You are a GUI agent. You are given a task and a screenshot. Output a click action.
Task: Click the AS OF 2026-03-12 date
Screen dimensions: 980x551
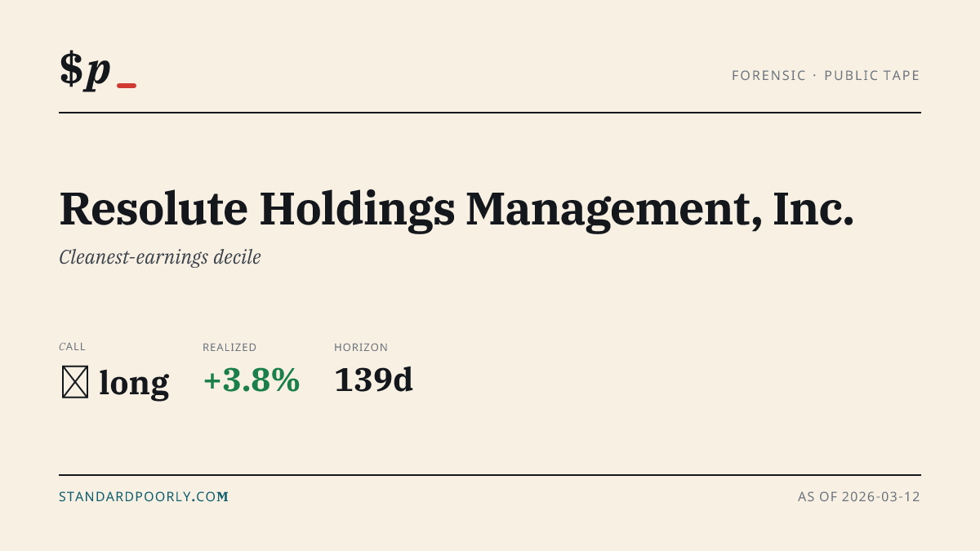(x=859, y=496)
